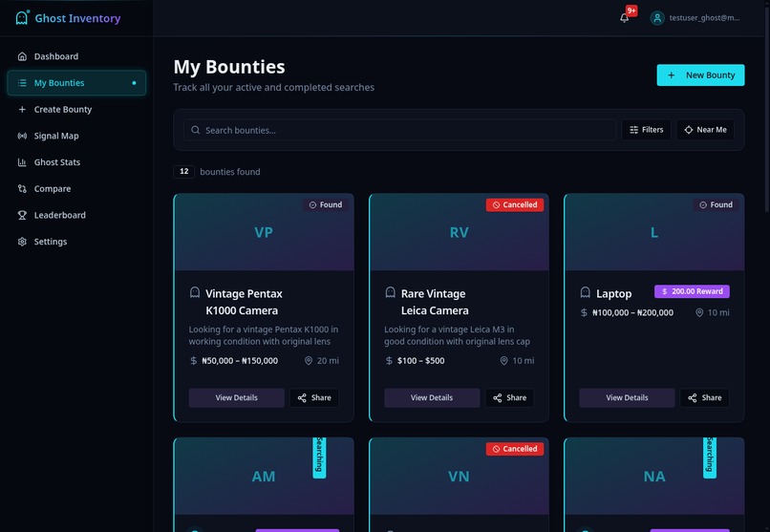The width and height of the screenshot is (770, 532).
Task: Click dollar icon beside ₦100,000 – ₦200,000
Action: point(584,312)
